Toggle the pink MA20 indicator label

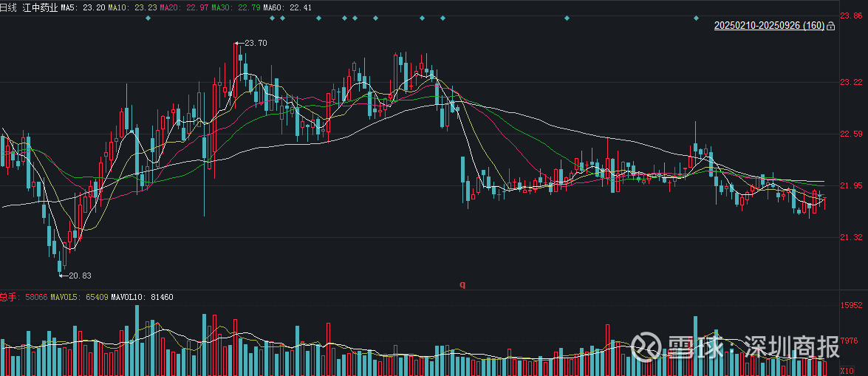click(183, 6)
